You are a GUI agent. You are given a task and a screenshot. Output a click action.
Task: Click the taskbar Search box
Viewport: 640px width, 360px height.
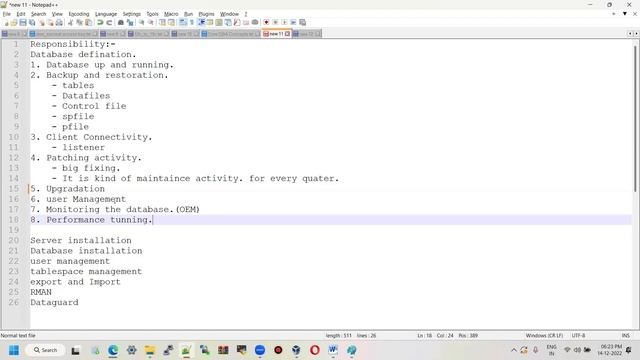click(x=46, y=350)
